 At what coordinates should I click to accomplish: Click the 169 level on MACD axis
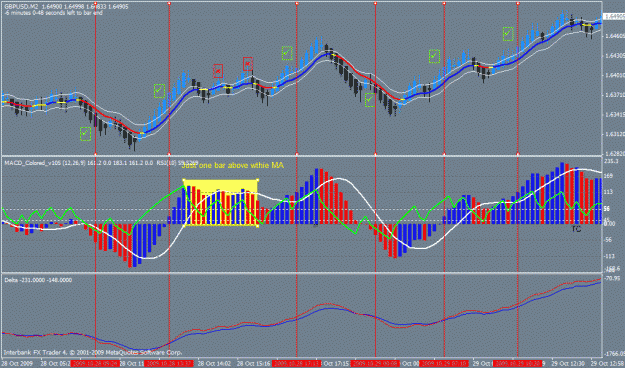pos(609,176)
